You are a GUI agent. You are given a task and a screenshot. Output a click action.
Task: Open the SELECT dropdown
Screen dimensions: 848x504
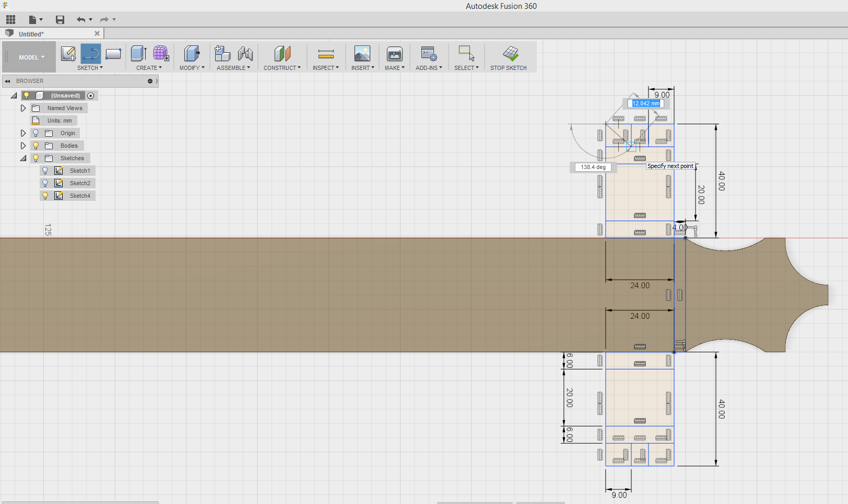tap(466, 68)
